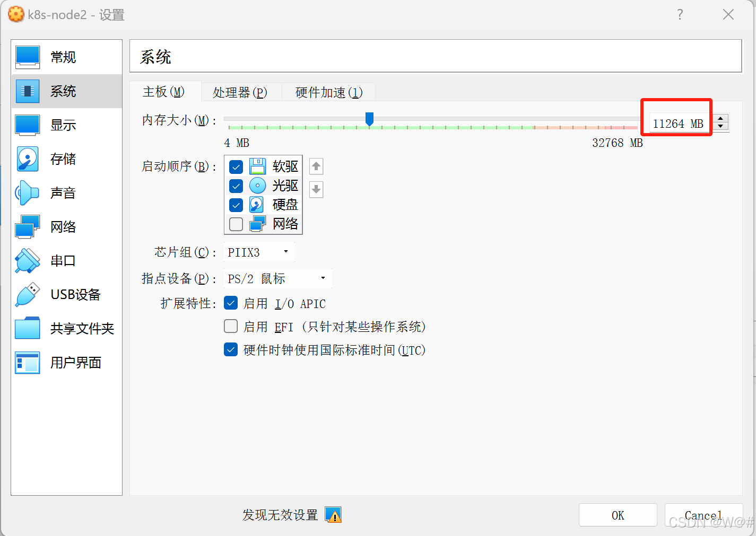
Task: Select the 光驱 boot order entry
Action: coord(263,186)
